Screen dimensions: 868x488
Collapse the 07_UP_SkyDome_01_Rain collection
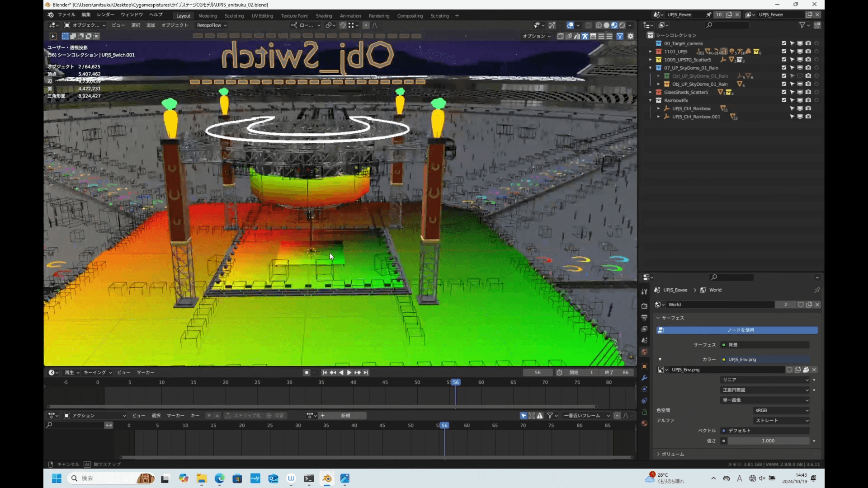[651, 68]
